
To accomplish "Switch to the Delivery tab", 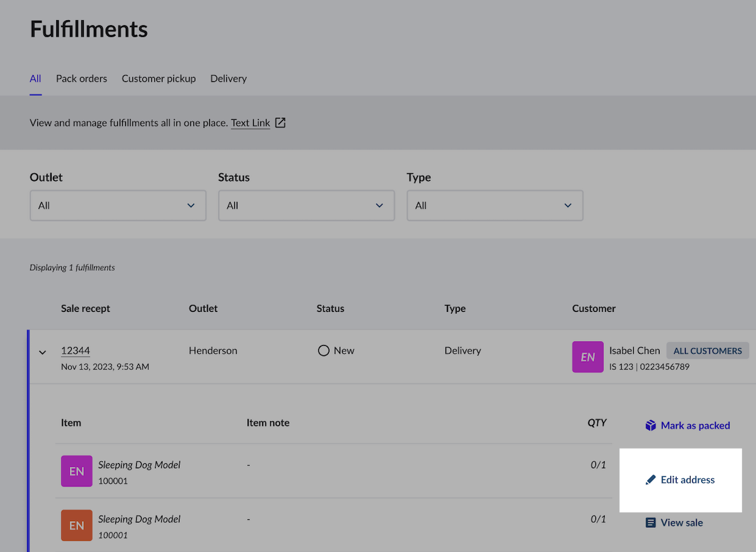I will click(x=229, y=79).
